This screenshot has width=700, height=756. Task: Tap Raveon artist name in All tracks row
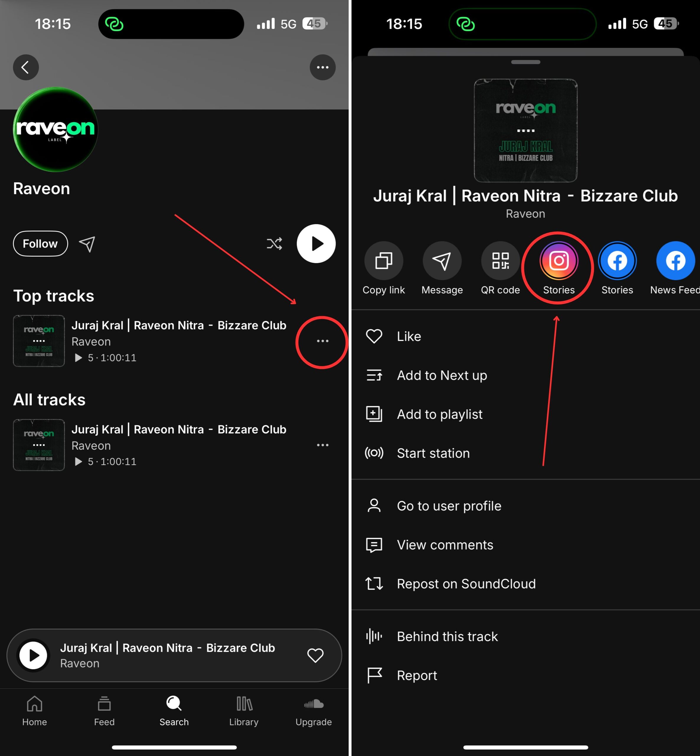[91, 446]
